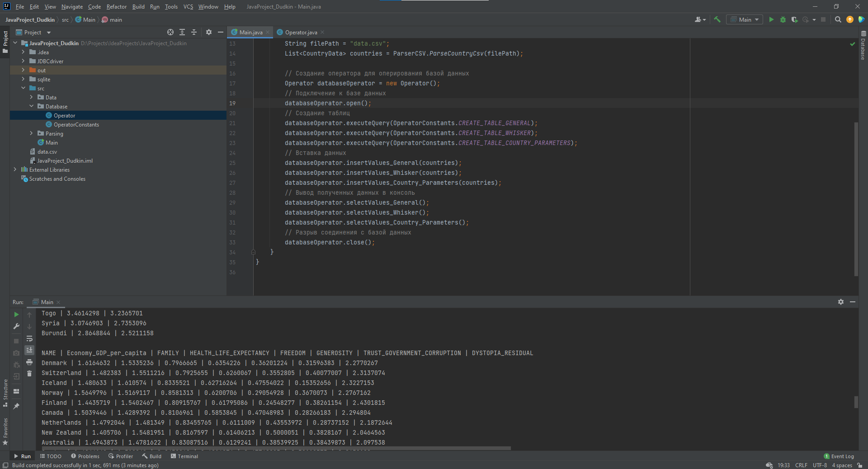868x469 pixels.
Task: Click the UTF-8 encoding status widget
Action: [820, 465]
